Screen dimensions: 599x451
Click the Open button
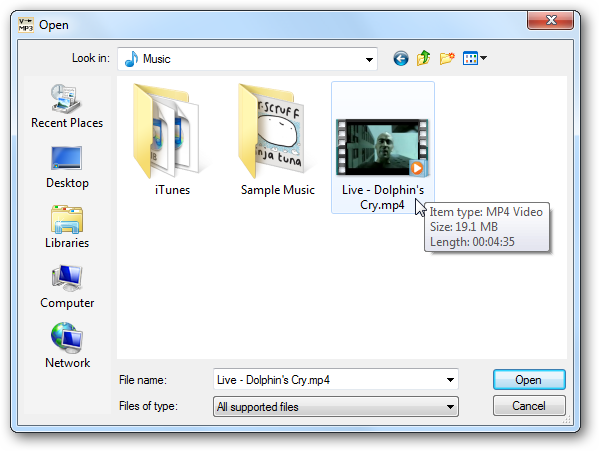(529, 380)
